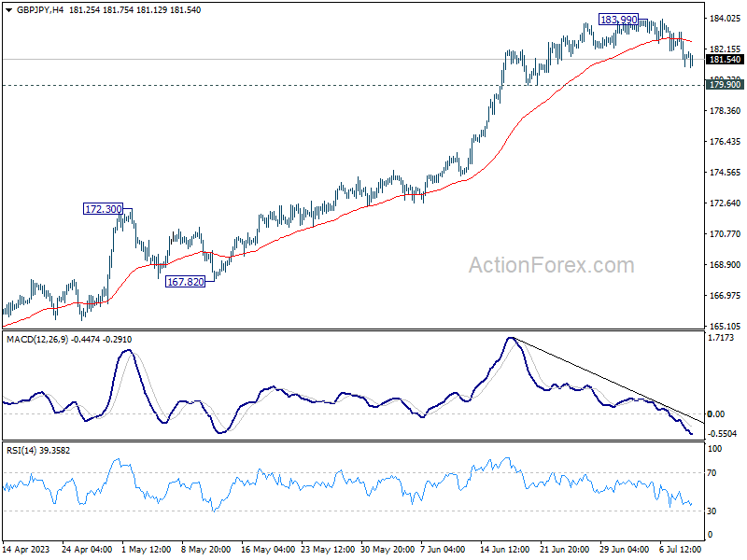Click the 8 May 20:00 time label
The image size is (747, 560).
[205, 550]
